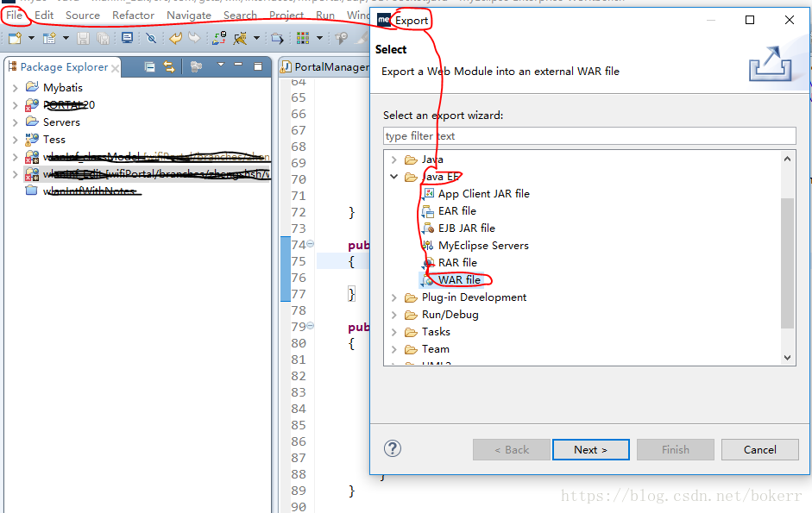Open help via the question mark icon
This screenshot has height=513, width=812.
pos(393,448)
